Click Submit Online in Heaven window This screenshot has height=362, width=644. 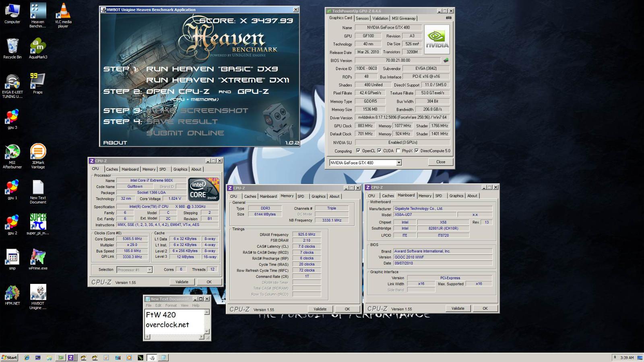point(185,133)
